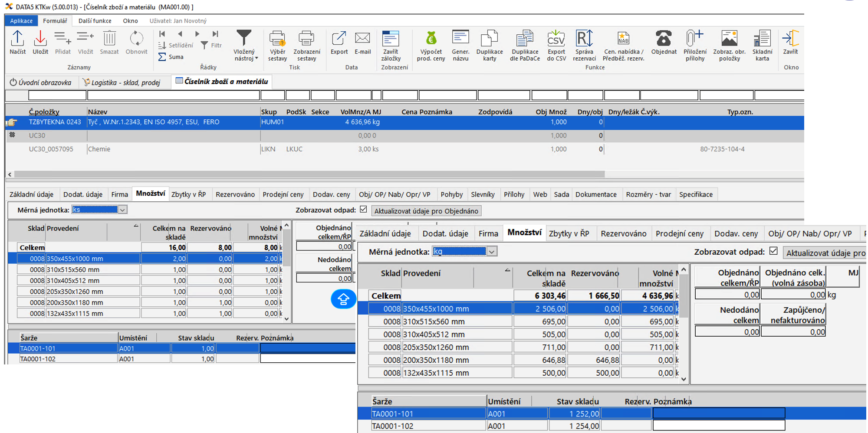
Task: Click the blue home arrow button
Action: [x=343, y=299]
